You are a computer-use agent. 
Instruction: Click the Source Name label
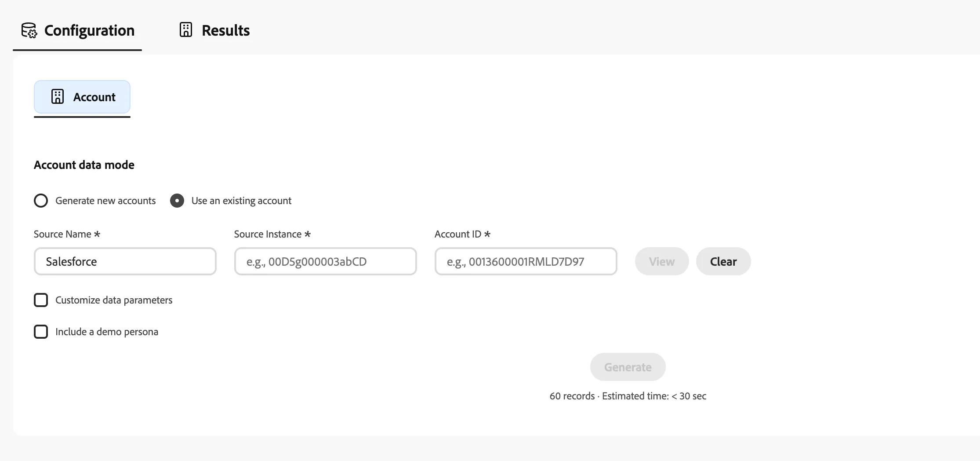click(x=67, y=234)
